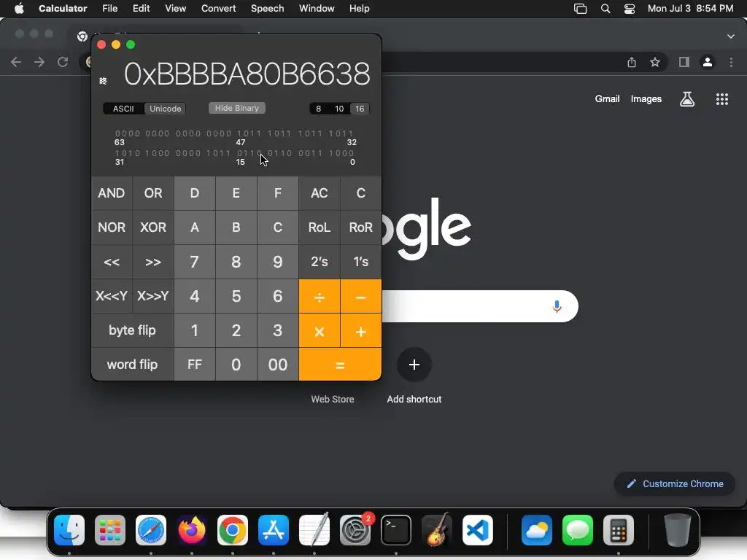
Task: Toggle the binary bit at position 0
Action: 352,153
